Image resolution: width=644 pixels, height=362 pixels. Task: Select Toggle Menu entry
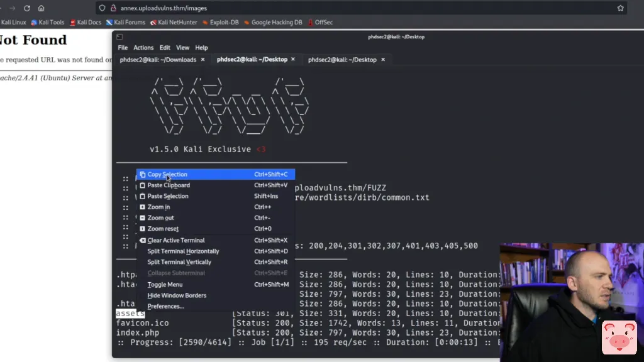point(216,285)
